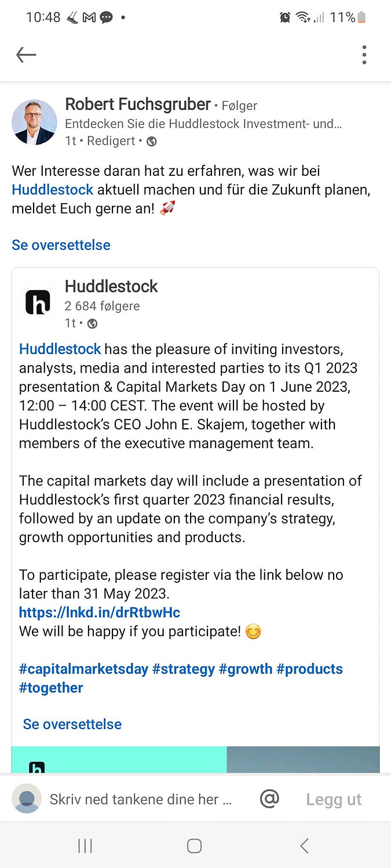
Task: Open the three-dot overflow menu
Action: click(x=364, y=54)
